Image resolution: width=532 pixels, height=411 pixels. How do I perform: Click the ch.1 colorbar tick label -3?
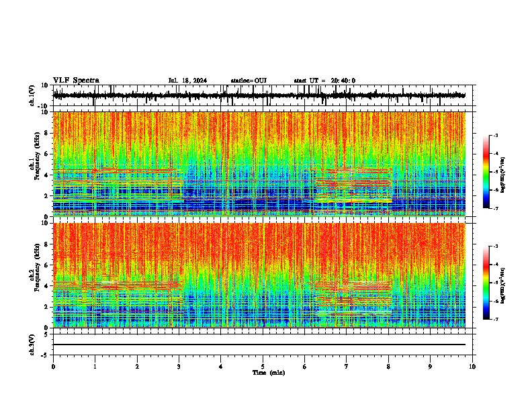(495, 135)
